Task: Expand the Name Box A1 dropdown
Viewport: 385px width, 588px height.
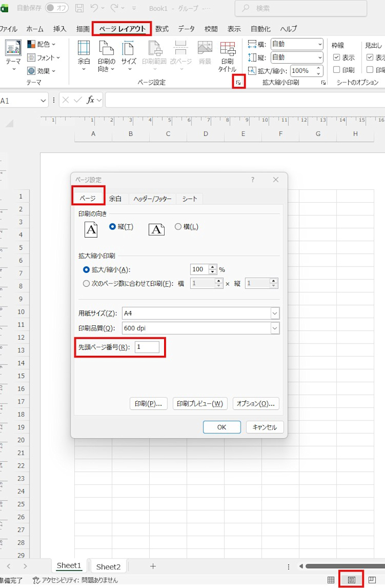Action: (x=43, y=101)
